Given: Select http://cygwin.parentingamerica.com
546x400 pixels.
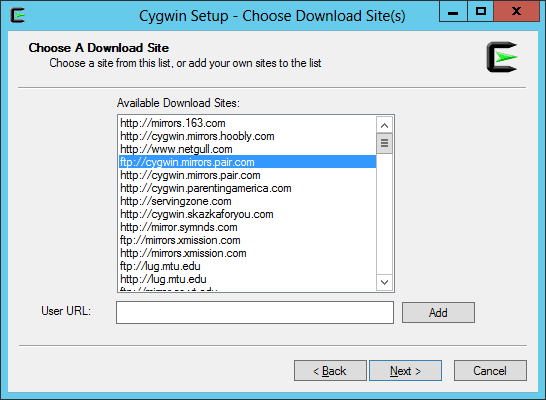Looking at the screenshot, I should [247, 188].
